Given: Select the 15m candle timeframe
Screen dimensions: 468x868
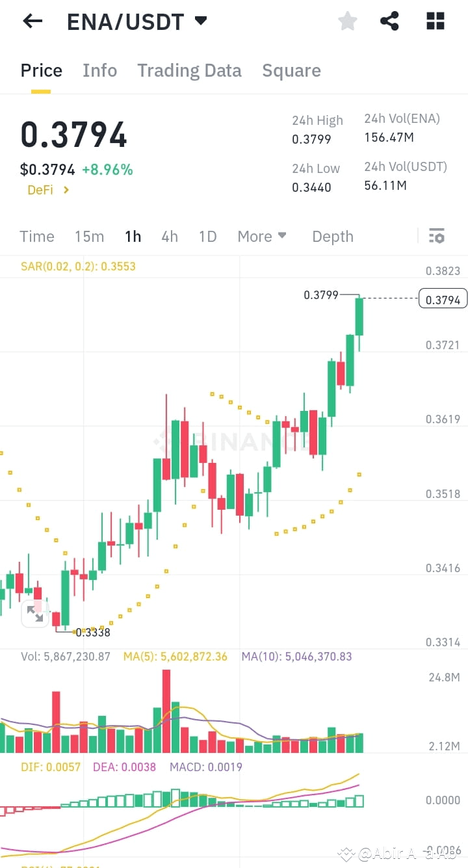Looking at the screenshot, I should point(89,236).
